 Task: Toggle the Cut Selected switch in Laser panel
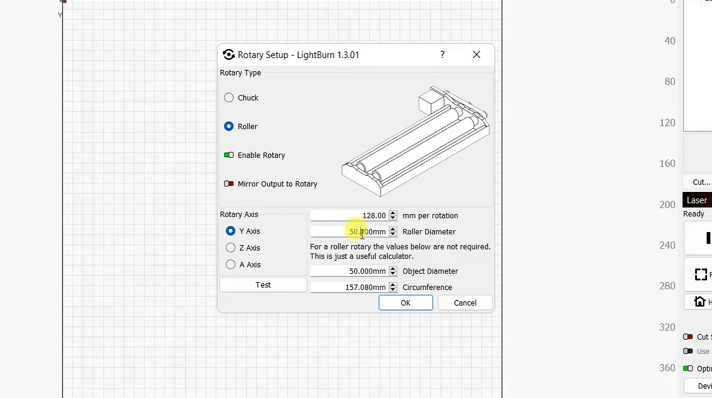688,337
